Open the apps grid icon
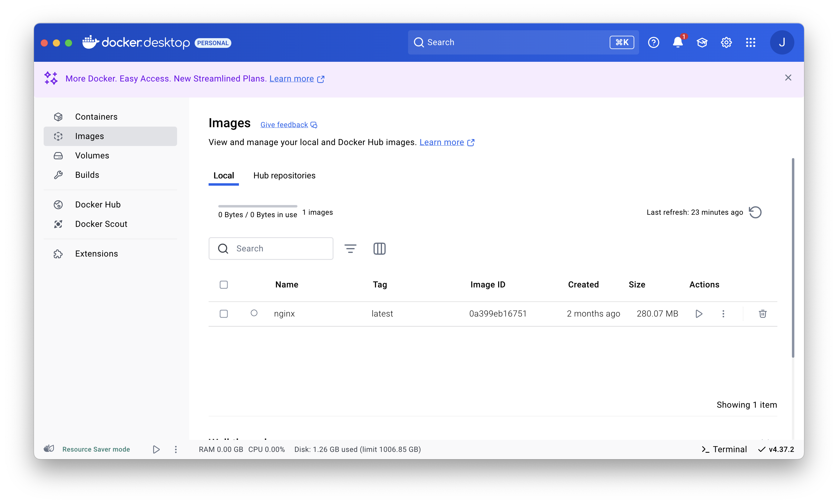Screen dimensions: 838x504 751,42
